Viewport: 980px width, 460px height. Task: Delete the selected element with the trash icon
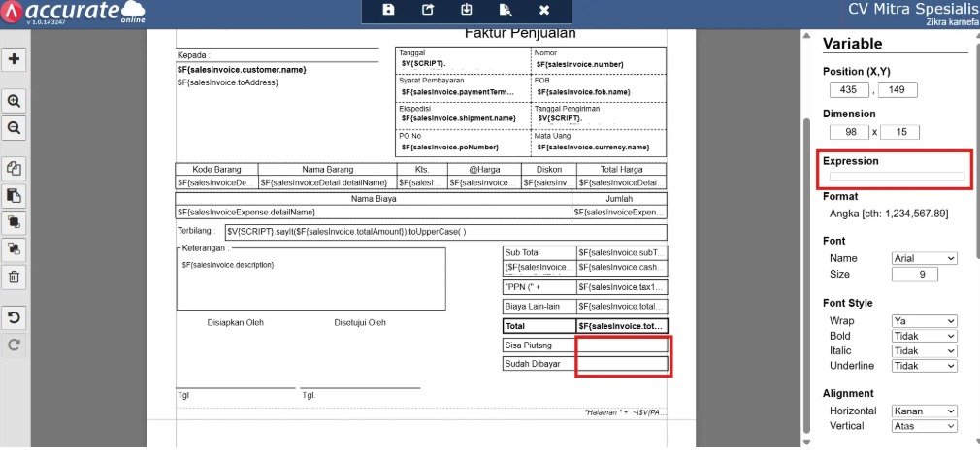(x=14, y=277)
